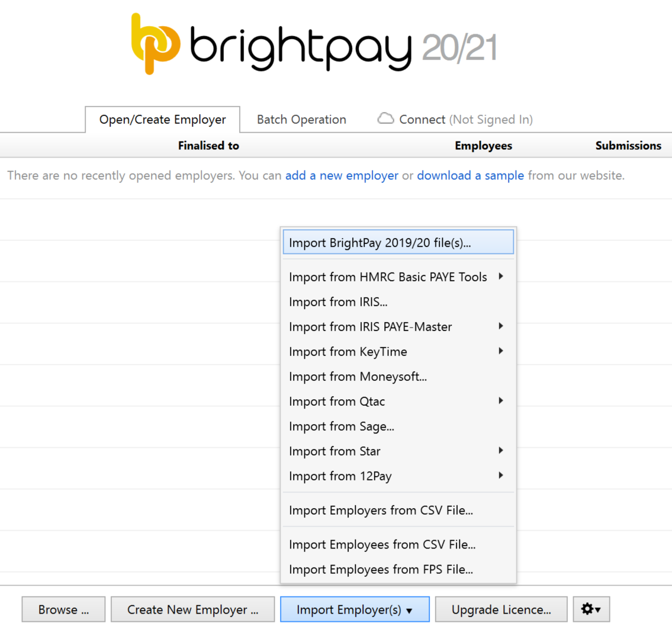Click Create New Employer ... button
The width and height of the screenshot is (672, 626).
point(192,609)
